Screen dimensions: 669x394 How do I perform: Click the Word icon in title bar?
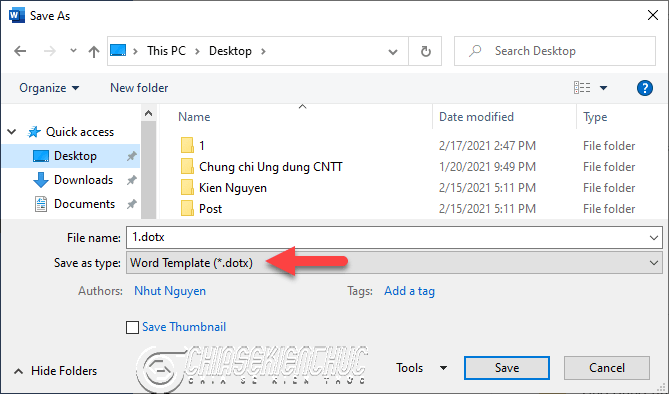point(16,16)
